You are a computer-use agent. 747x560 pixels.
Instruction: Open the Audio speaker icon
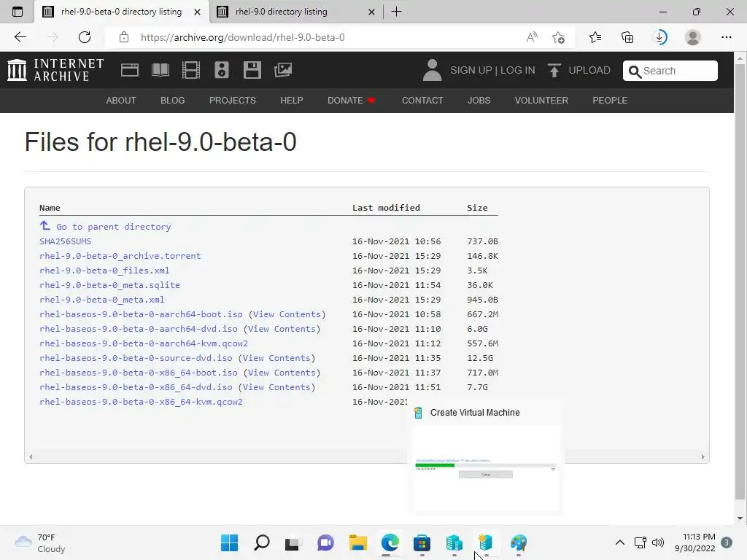coord(222,70)
